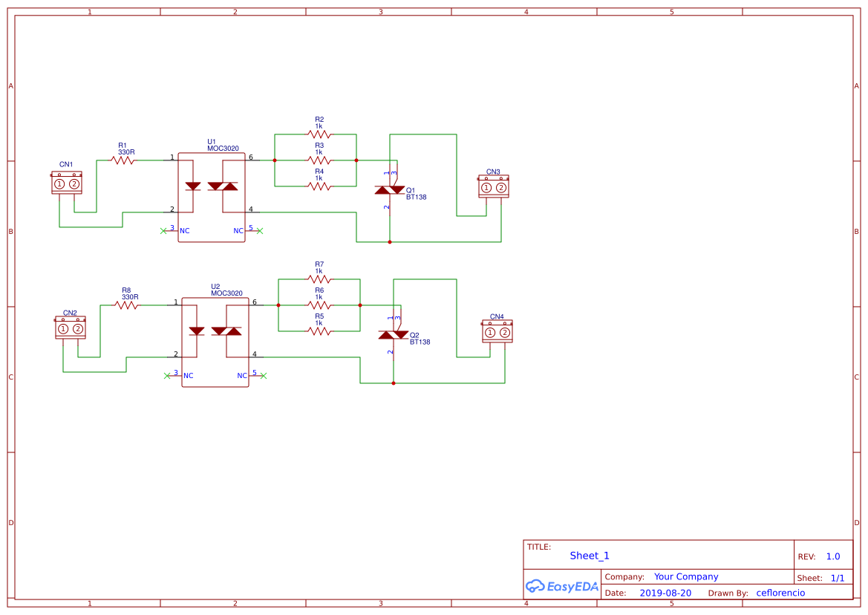
Task: Click the 2019-08-20 date field
Action: pos(667,592)
